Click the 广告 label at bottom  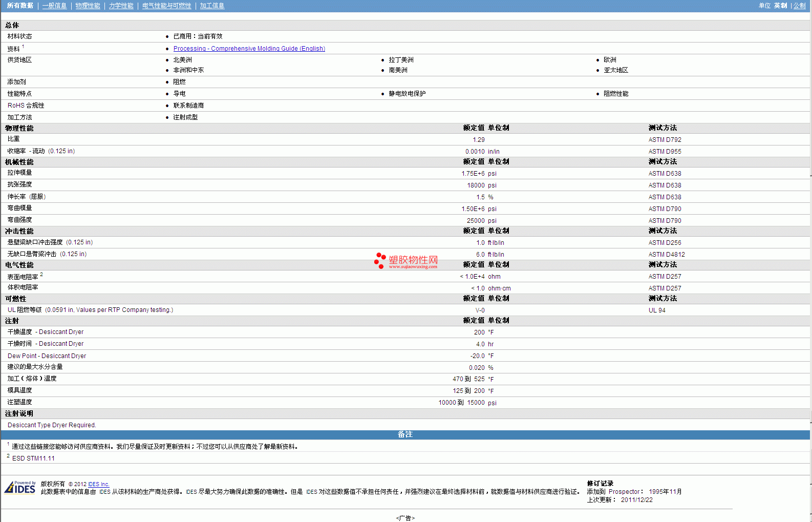tap(405, 518)
